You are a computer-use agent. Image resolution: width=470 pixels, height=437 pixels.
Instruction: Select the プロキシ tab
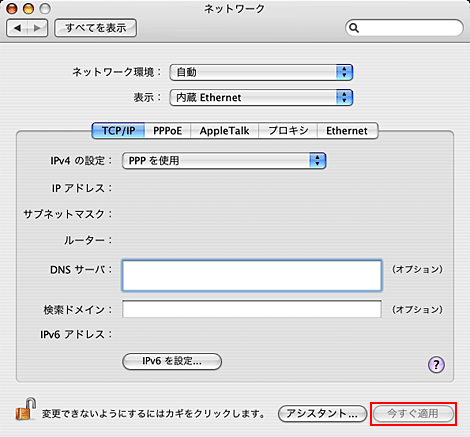point(288,131)
